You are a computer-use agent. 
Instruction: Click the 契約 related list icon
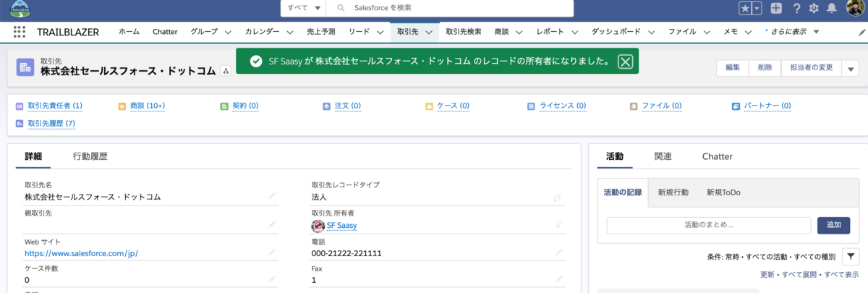pos(224,106)
